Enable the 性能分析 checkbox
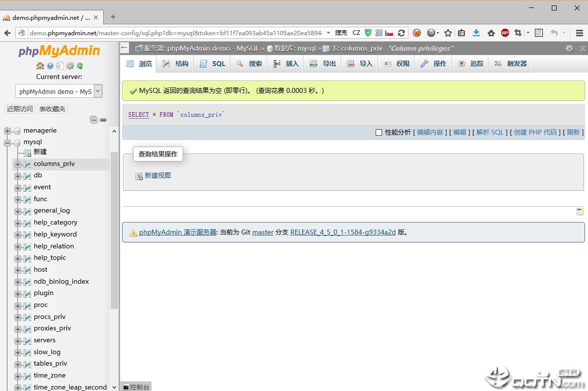Viewport: 588px width, 391px height. 379,133
